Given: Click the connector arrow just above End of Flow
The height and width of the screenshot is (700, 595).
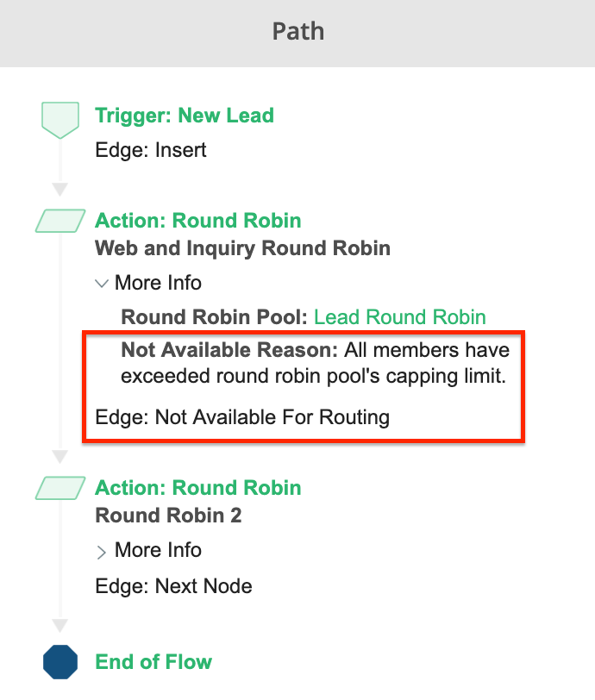Looking at the screenshot, I should pyautogui.click(x=60, y=625).
